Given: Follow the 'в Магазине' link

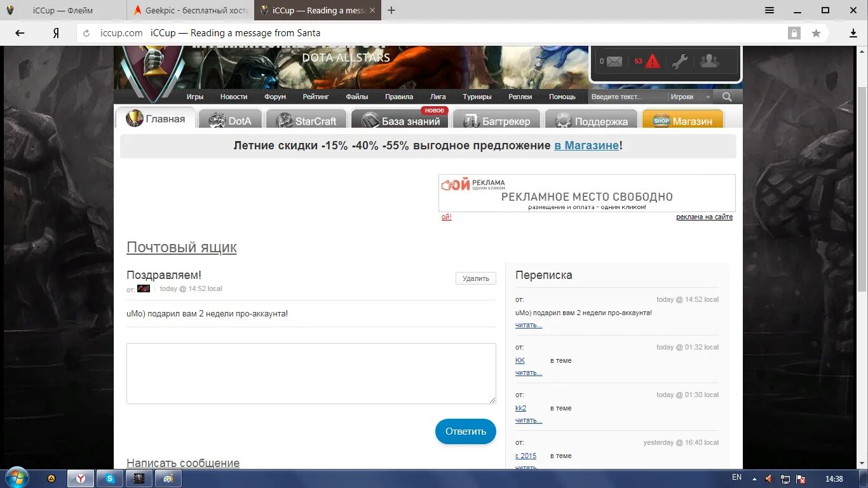Looking at the screenshot, I should point(587,145).
